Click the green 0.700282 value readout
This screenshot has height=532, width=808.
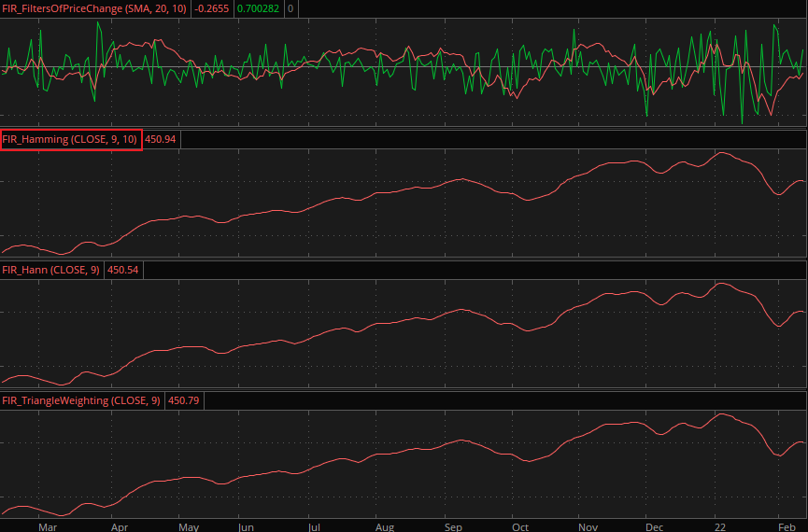click(x=261, y=8)
